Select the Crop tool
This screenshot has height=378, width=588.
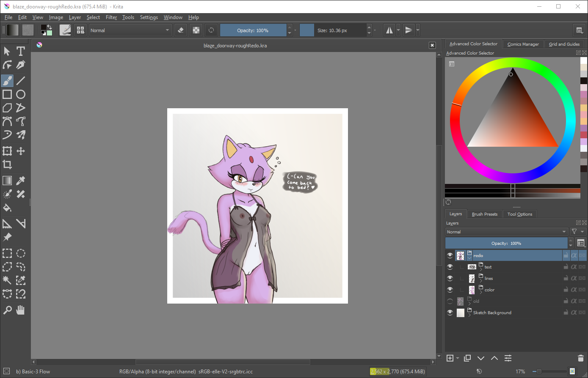tap(7, 164)
